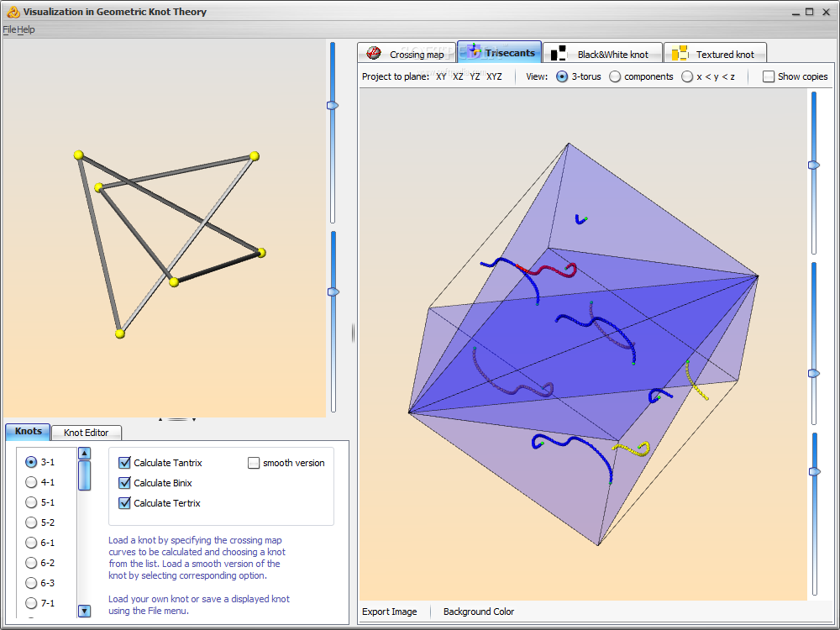Viewport: 840px width, 630px height.
Task: Switch to the Black&White knot tab
Action: click(602, 54)
